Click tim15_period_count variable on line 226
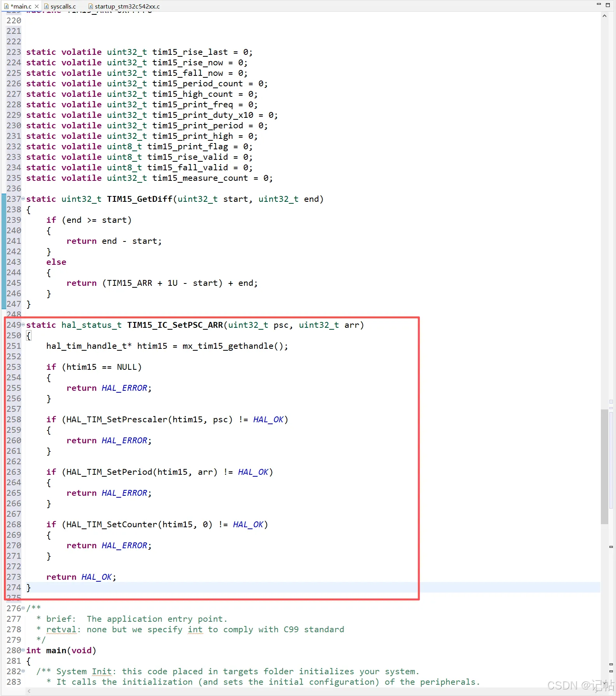Image resolution: width=616 pixels, height=696 pixels. [197, 84]
